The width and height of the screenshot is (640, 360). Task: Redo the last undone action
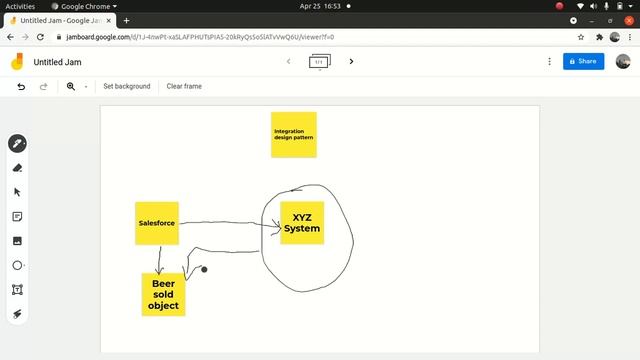pyautogui.click(x=44, y=86)
